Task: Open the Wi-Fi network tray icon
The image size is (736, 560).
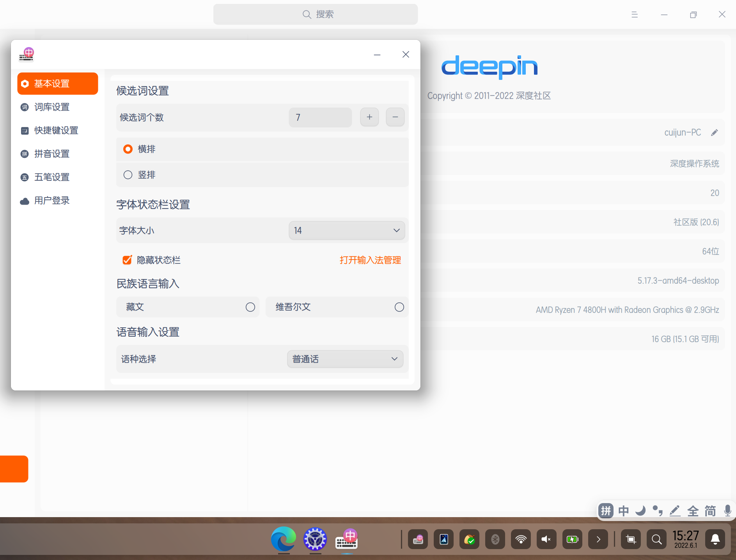Action: pyautogui.click(x=521, y=539)
